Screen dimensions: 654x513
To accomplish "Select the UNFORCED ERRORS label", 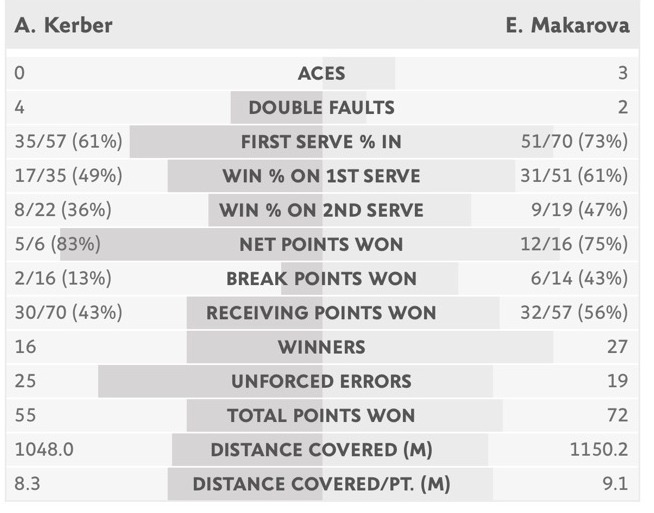I will (x=322, y=381).
